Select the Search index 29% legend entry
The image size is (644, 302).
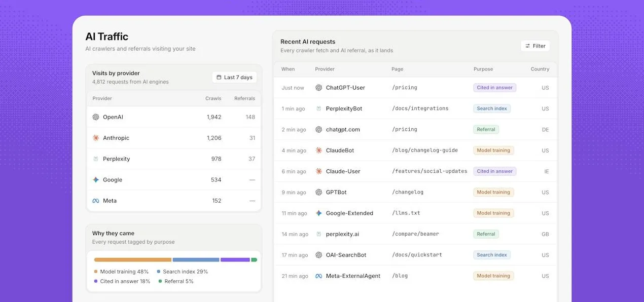(182, 272)
